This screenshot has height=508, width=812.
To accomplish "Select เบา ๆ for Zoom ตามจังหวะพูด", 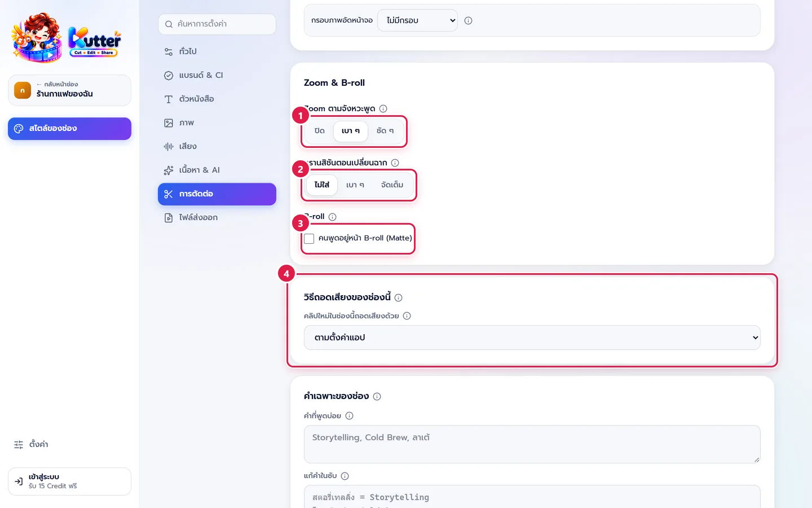I will (351, 131).
